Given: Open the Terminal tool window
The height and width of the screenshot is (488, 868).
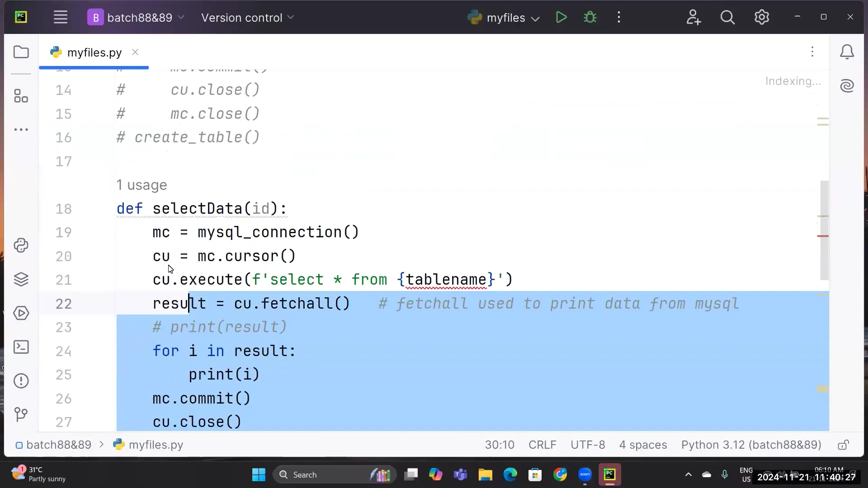Looking at the screenshot, I should (21, 347).
